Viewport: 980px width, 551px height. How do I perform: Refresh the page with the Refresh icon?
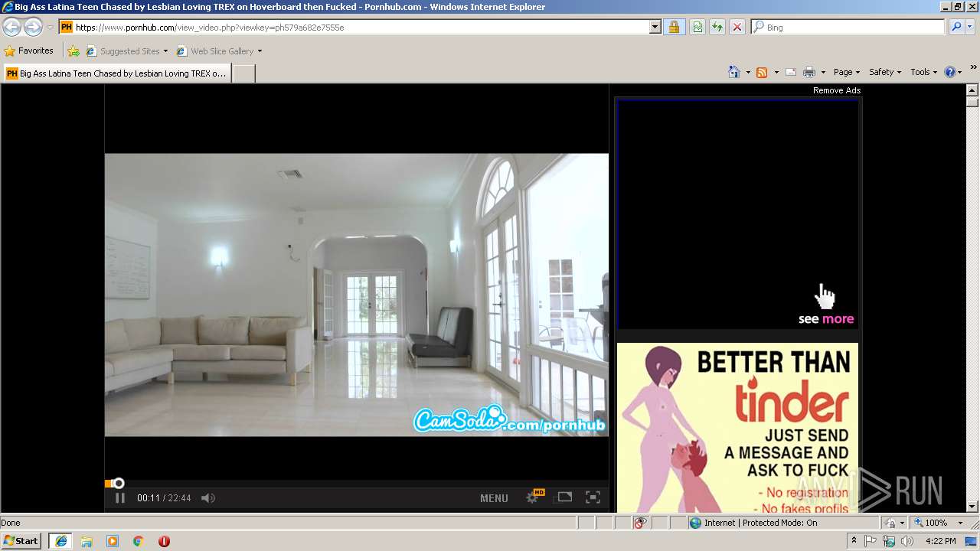717,27
